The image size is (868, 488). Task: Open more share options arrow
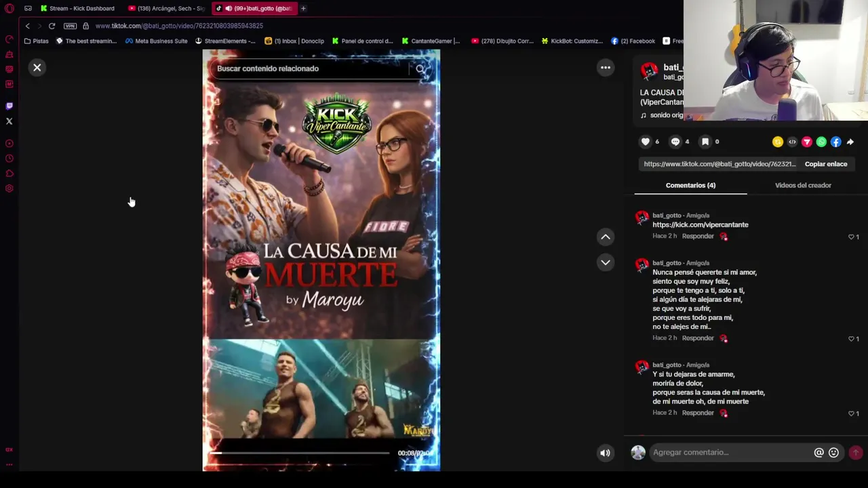pyautogui.click(x=850, y=142)
